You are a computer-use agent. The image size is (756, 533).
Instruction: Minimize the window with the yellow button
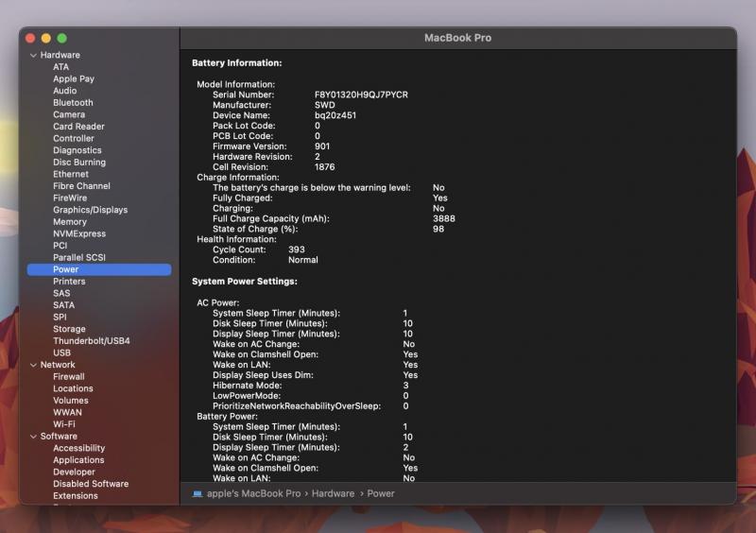[x=46, y=38]
